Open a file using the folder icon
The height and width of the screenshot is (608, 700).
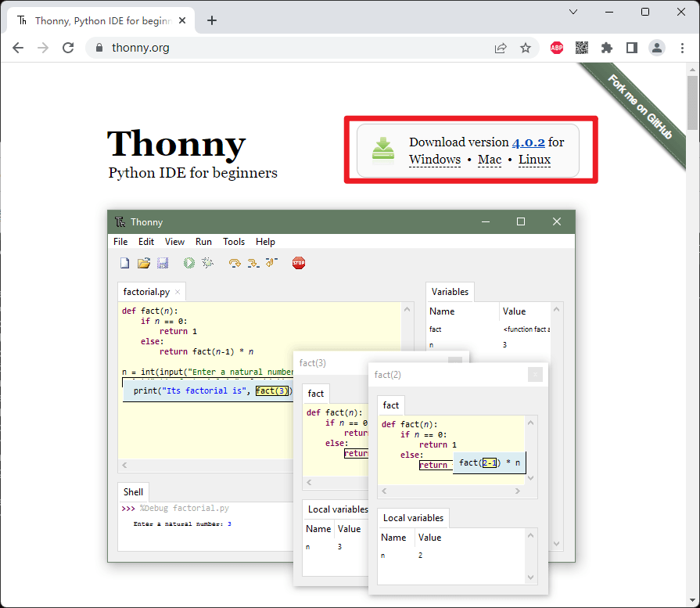tap(144, 262)
